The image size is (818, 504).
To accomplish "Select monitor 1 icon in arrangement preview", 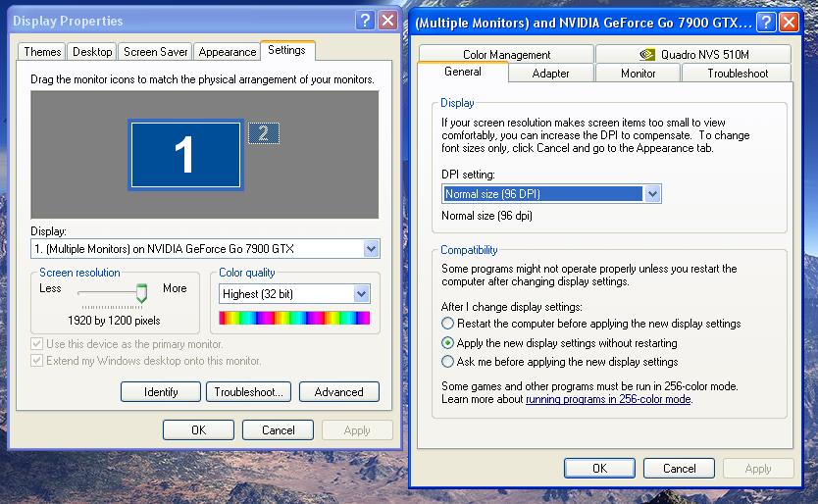I will point(185,154).
